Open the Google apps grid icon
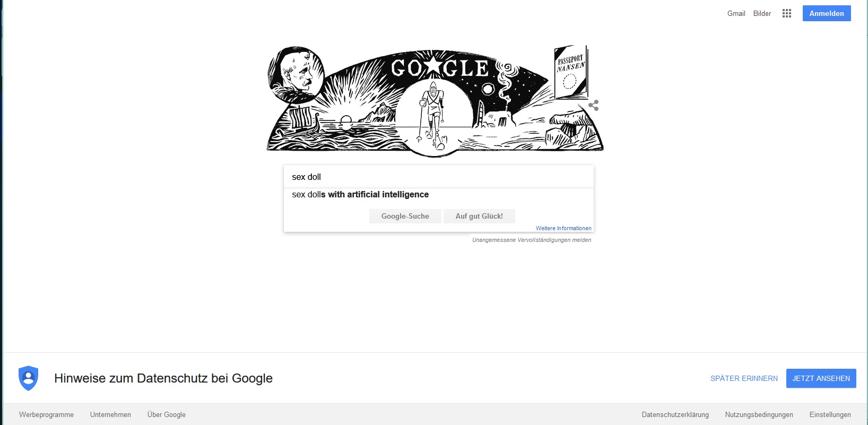 tap(787, 13)
